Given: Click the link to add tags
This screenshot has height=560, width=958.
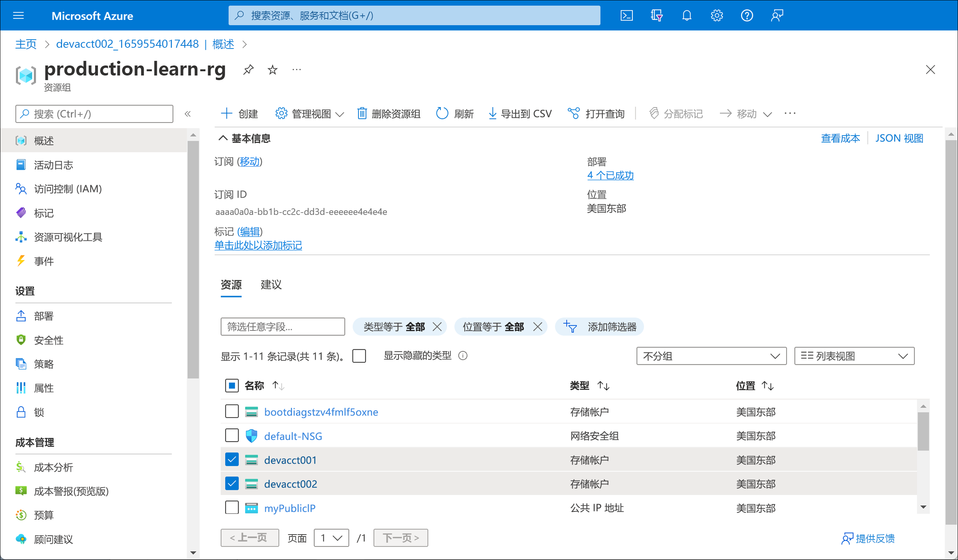Looking at the screenshot, I should click(258, 245).
